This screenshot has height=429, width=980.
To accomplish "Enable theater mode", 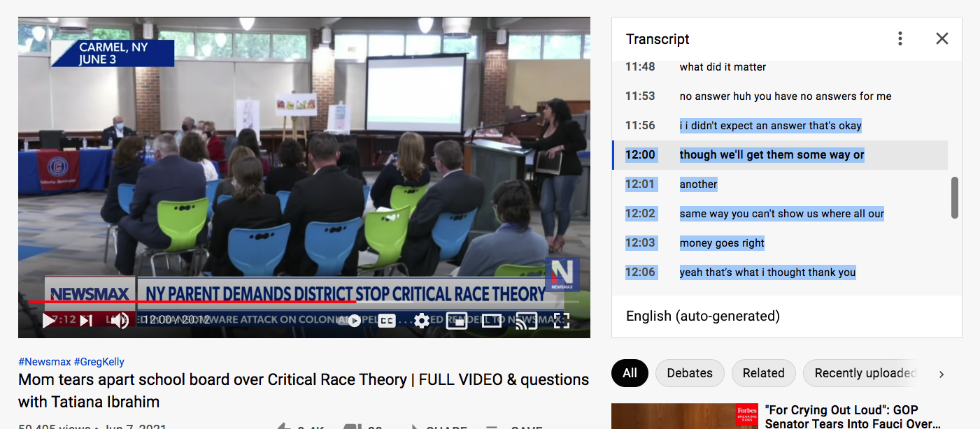I will click(x=492, y=321).
